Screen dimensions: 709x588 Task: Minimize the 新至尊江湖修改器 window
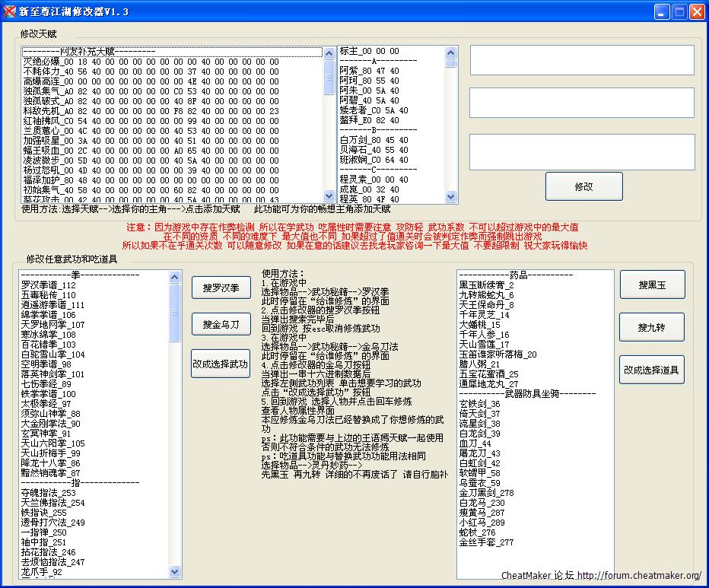pos(660,11)
